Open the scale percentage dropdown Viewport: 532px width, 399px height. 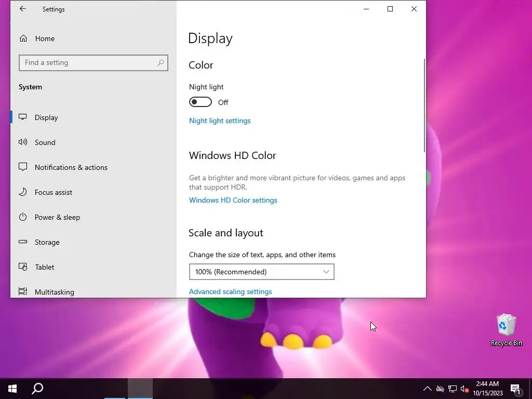click(x=262, y=272)
